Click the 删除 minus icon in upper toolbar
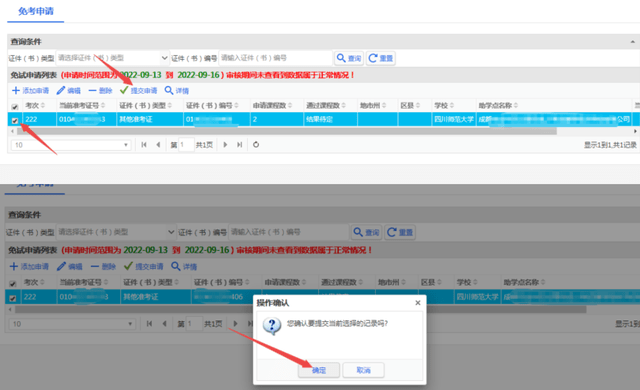Image resolution: width=640 pixels, height=390 pixels. point(93,90)
